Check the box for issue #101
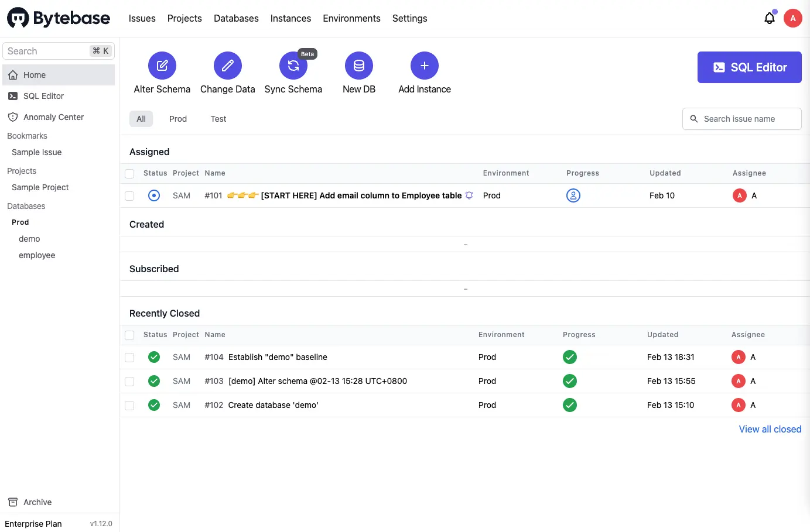The width and height of the screenshot is (810, 532). 129,196
